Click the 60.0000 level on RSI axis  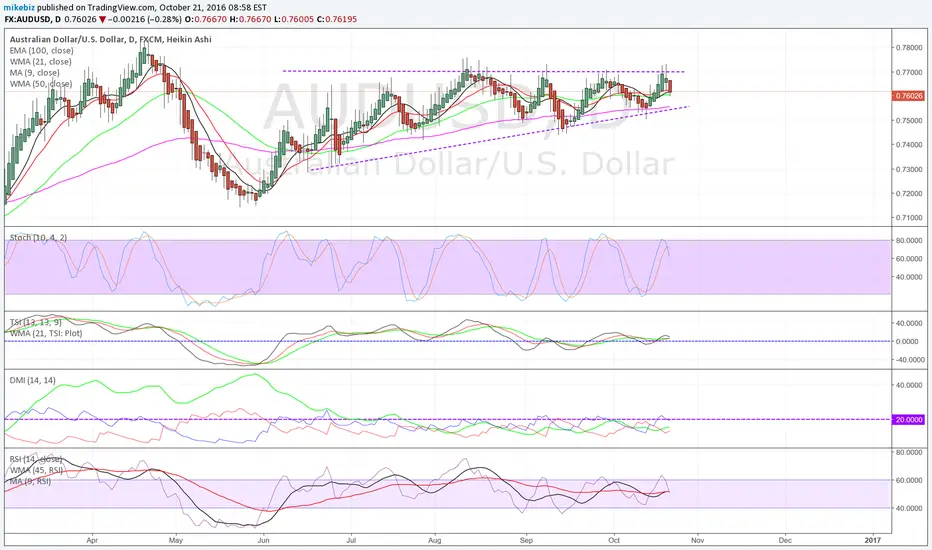coord(909,480)
